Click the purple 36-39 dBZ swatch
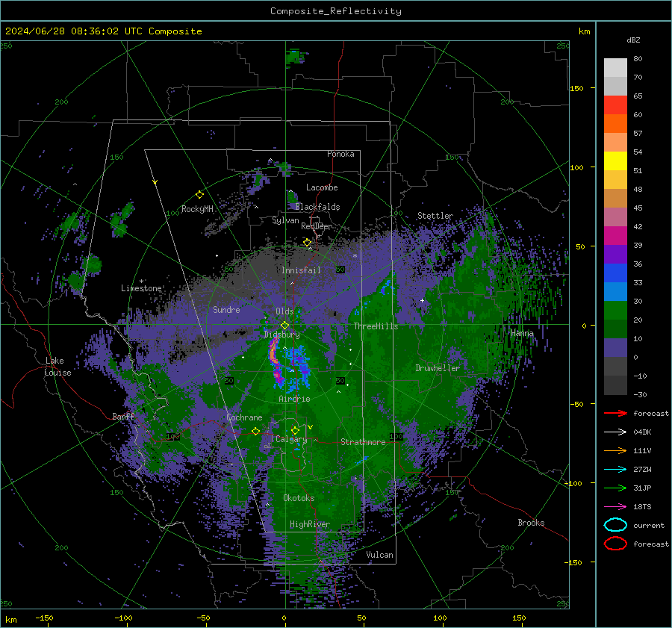Image resolution: width=672 pixels, height=628 pixels. pyautogui.click(x=615, y=254)
